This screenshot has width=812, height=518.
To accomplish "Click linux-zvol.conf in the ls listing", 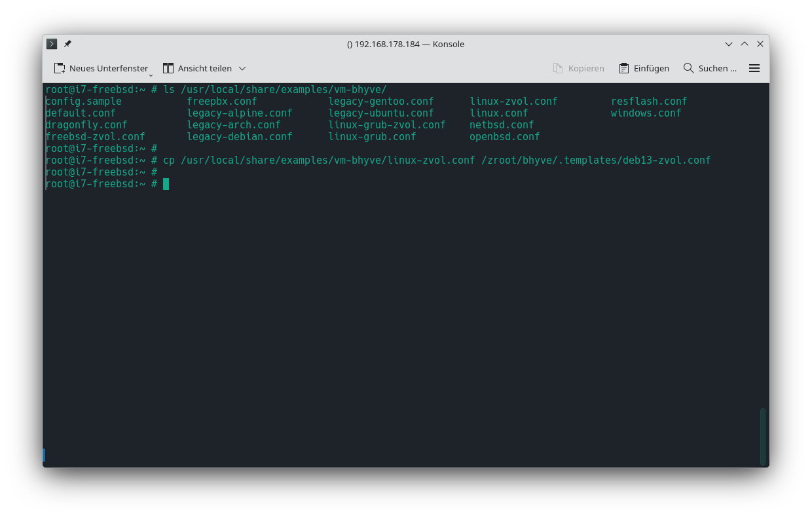I will pos(513,102).
